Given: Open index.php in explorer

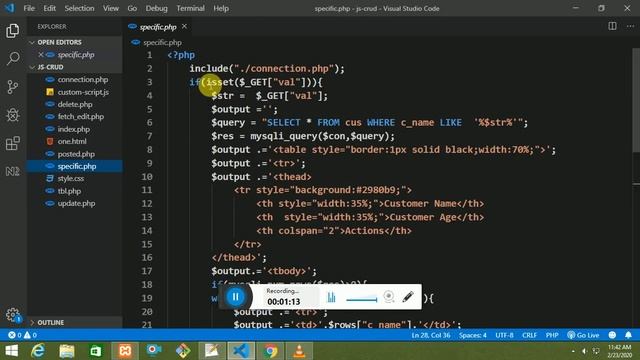Looking at the screenshot, I should (73, 129).
